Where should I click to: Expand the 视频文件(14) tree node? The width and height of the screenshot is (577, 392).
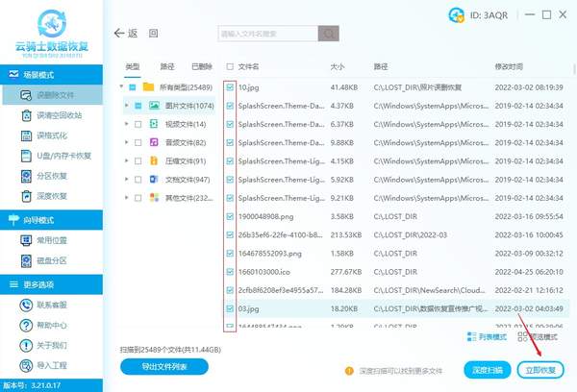click(x=127, y=124)
